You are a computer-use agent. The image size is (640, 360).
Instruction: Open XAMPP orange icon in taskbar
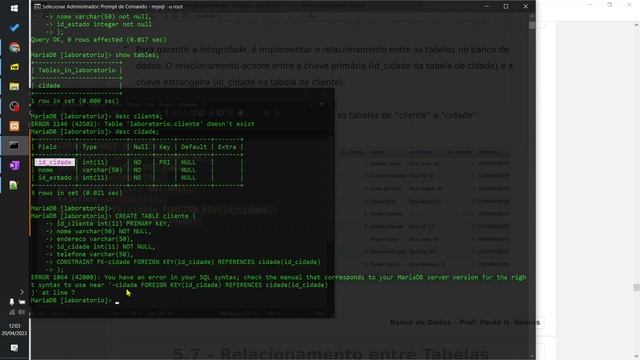(14, 126)
